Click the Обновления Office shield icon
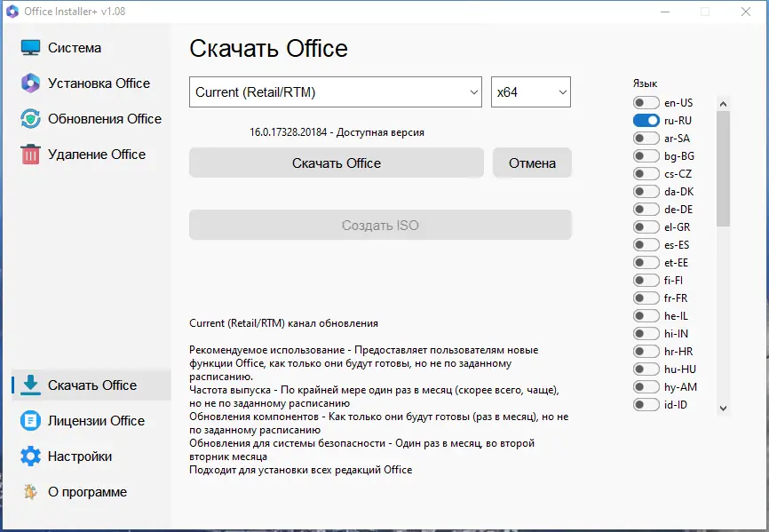Viewport: 769px width, 532px height. pos(30,119)
